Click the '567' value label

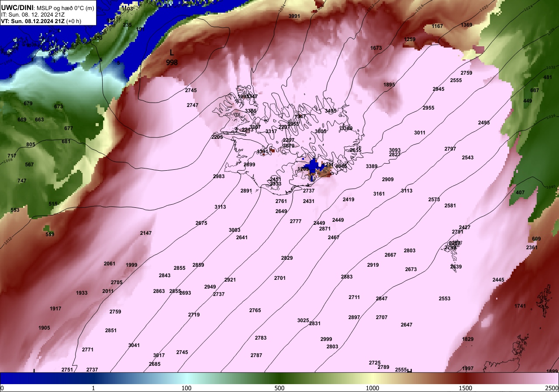29,165
